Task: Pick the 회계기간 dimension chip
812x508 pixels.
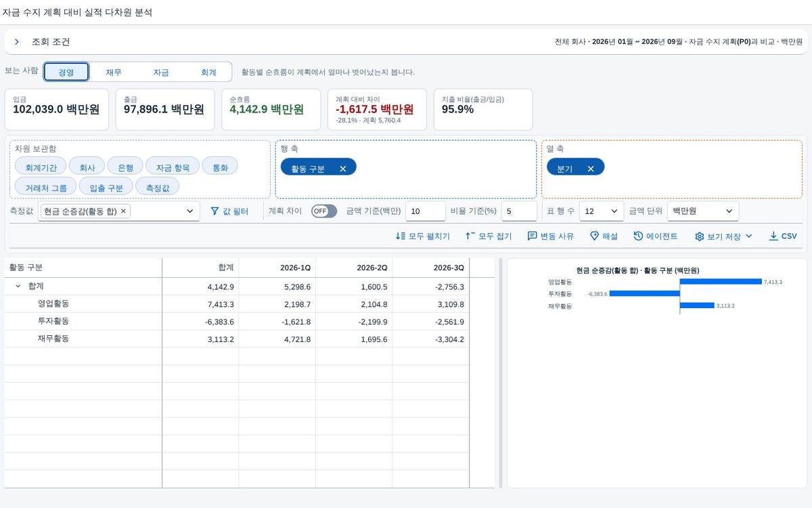Action: (x=41, y=167)
